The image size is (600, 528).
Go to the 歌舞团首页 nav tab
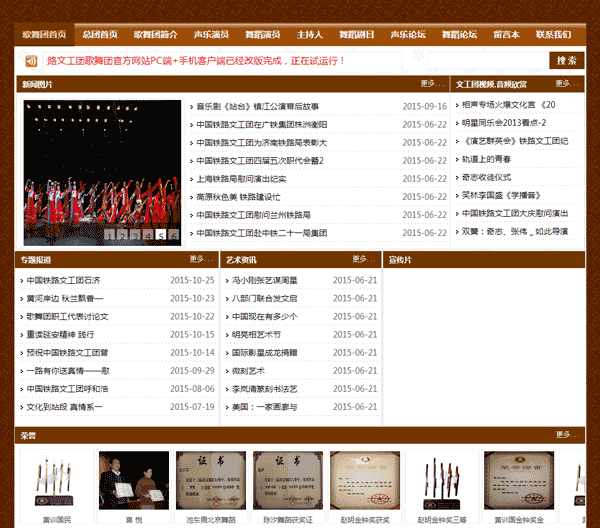(44, 34)
